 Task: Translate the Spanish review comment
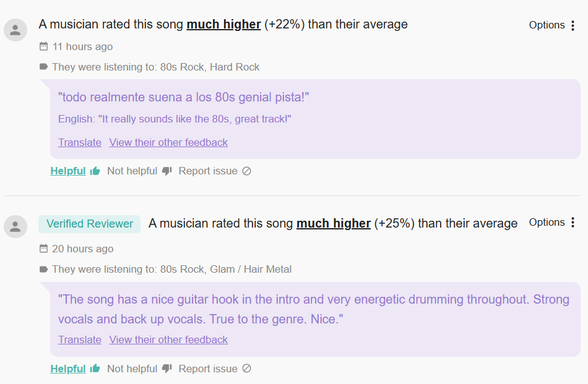pyautogui.click(x=79, y=143)
